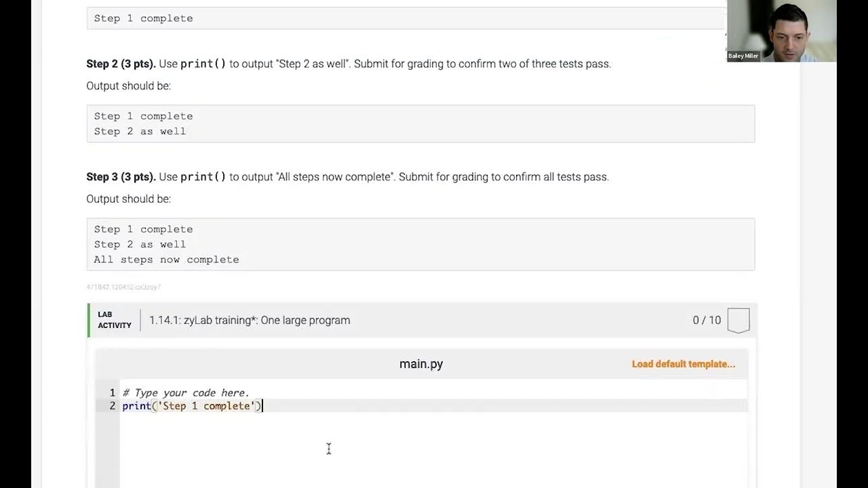The width and height of the screenshot is (868, 488).
Task: Click the Step 2 expected output box
Action: [x=420, y=123]
